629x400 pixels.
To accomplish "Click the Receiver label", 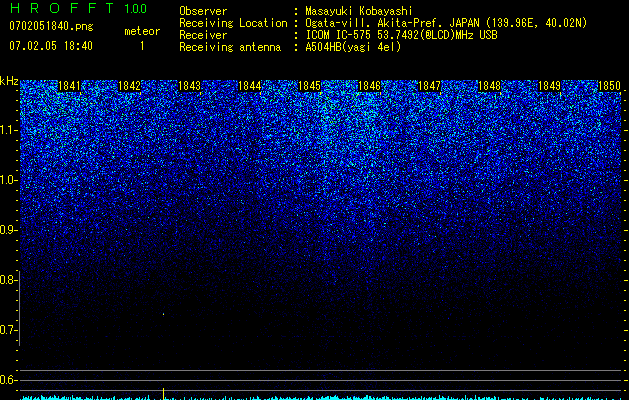I will pos(203,35).
